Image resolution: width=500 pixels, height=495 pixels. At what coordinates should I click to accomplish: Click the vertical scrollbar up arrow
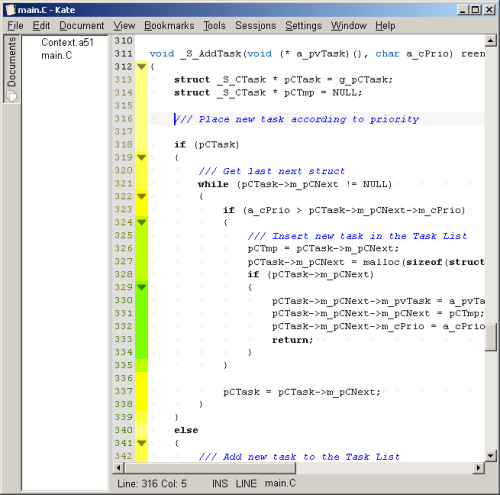(x=490, y=41)
